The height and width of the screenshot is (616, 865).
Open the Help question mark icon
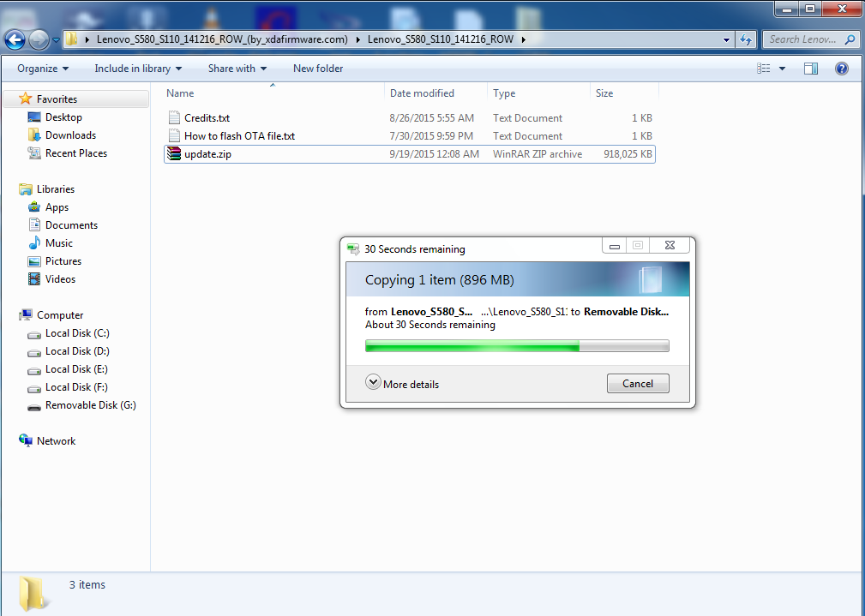click(842, 69)
